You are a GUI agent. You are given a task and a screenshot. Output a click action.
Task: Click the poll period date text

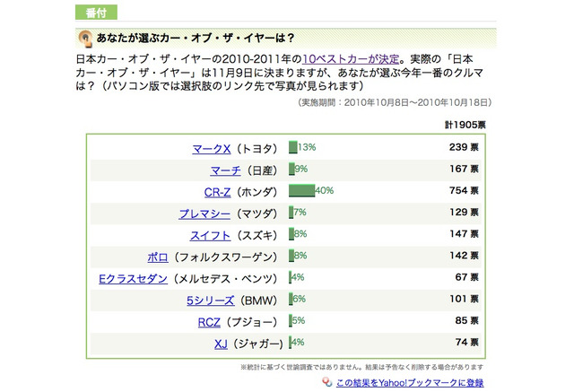395,102
